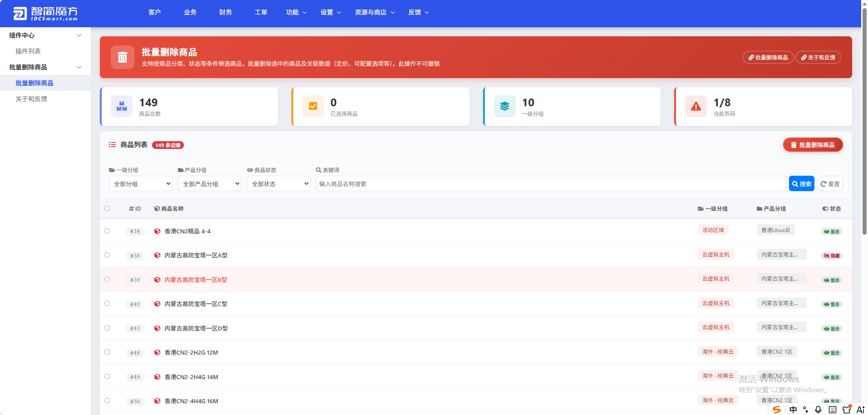Check the box for product #34
The image size is (868, 415).
pos(107,231)
